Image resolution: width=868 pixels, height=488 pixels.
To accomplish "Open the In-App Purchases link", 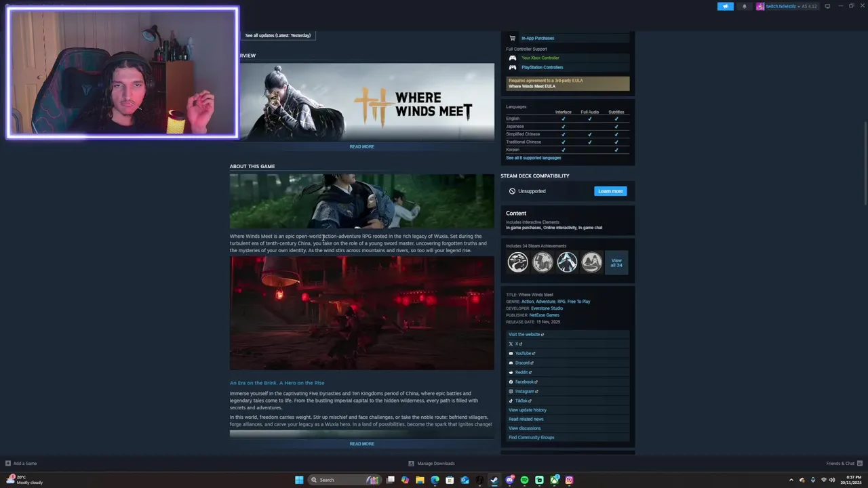I will coord(538,38).
